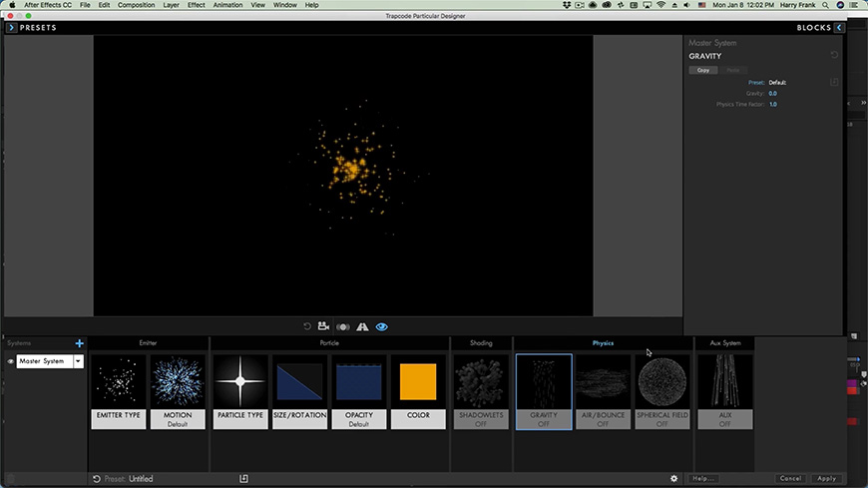Viewport: 868px width, 488px height.
Task: Save preset icon in bottom bar
Action: pyautogui.click(x=243, y=479)
